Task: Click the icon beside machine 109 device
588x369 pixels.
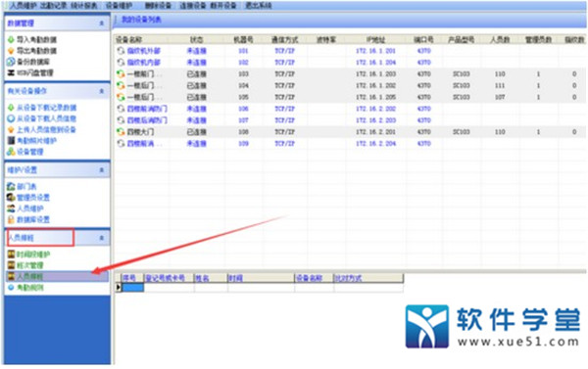Action: 121,144
